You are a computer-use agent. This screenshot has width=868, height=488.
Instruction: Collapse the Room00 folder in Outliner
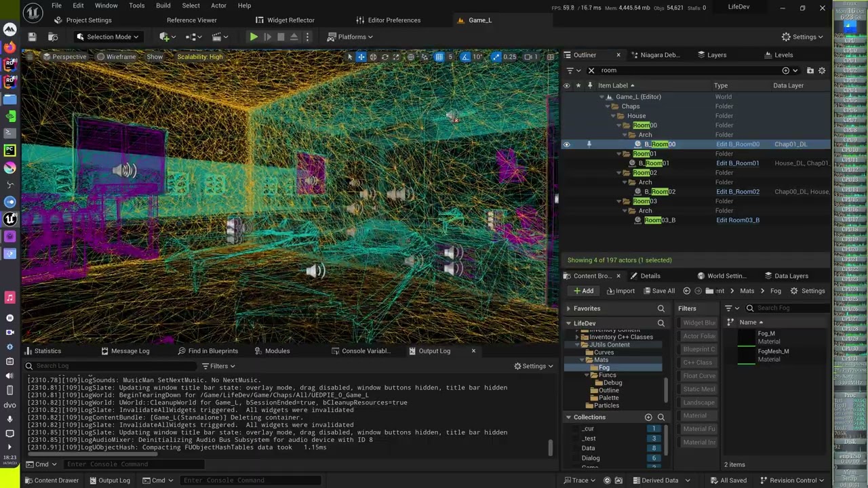pos(619,125)
